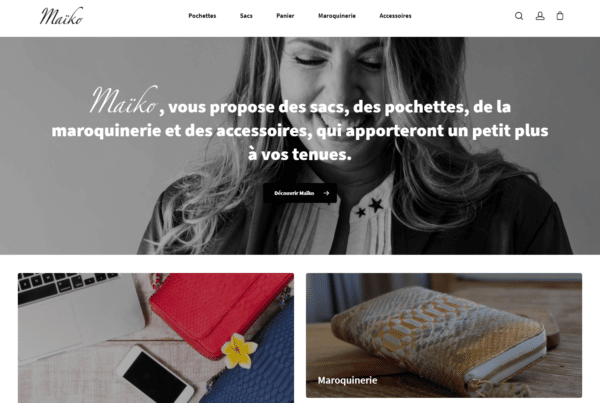Click the arrow icon in Découvrir Maïko button
The width and height of the screenshot is (600, 403).
(326, 193)
